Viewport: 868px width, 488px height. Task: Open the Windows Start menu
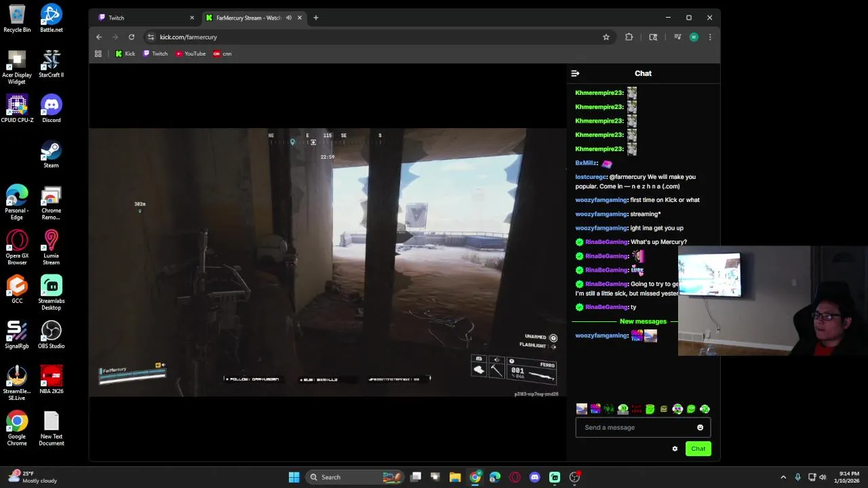tap(294, 477)
